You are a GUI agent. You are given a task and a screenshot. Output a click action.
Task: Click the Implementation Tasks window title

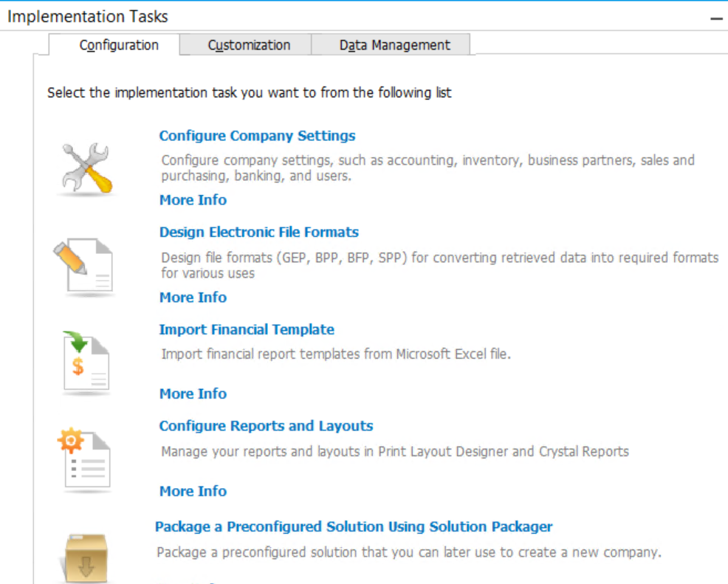coord(88,16)
